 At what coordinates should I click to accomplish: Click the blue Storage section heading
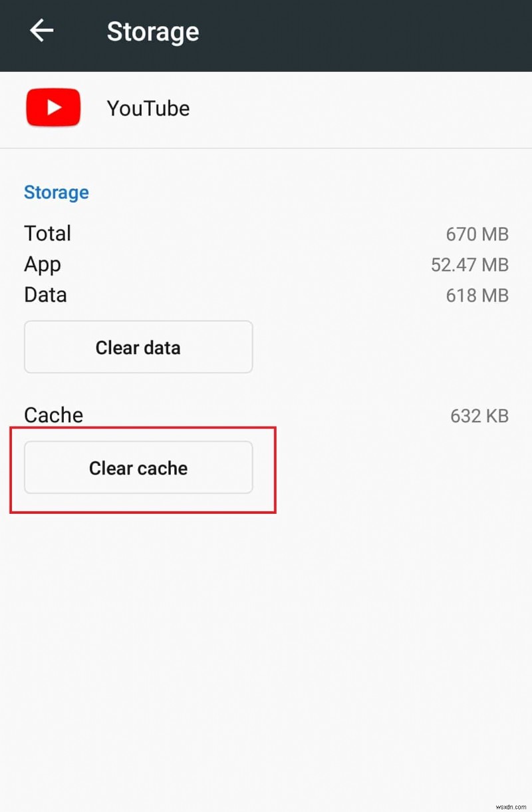tap(57, 192)
